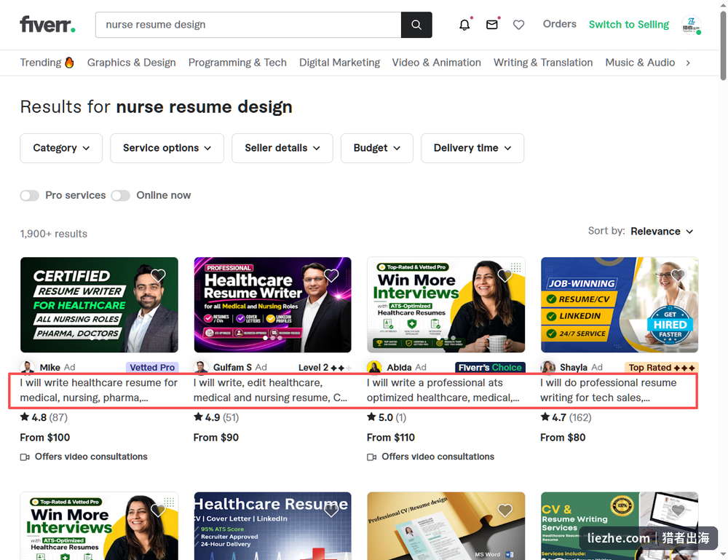Open notifications bell icon
Image resolution: width=728 pixels, height=560 pixels.
click(464, 25)
